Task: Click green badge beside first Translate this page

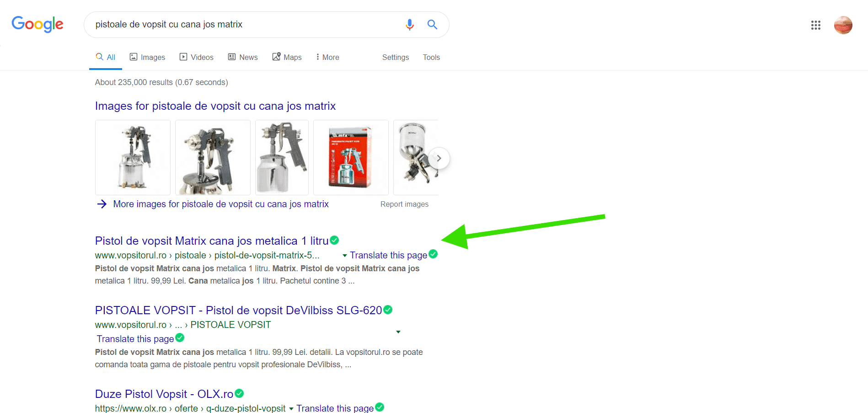Action: 433,254
